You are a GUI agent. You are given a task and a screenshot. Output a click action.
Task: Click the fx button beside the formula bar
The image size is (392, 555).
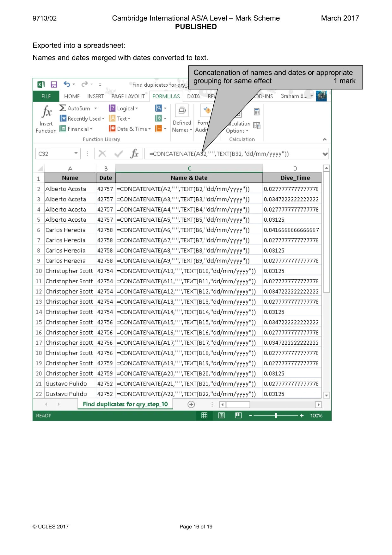coord(135,154)
